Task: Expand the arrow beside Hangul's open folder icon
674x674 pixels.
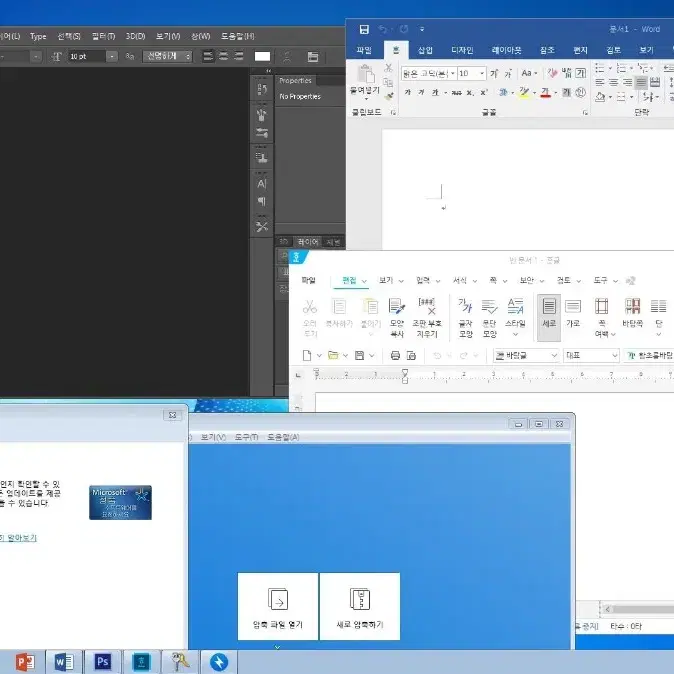Action: click(345, 355)
